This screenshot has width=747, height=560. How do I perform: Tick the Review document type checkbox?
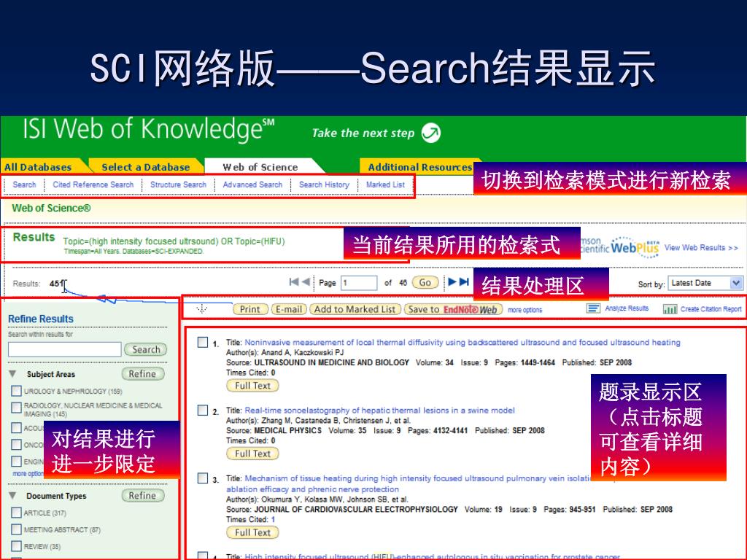tap(16, 545)
